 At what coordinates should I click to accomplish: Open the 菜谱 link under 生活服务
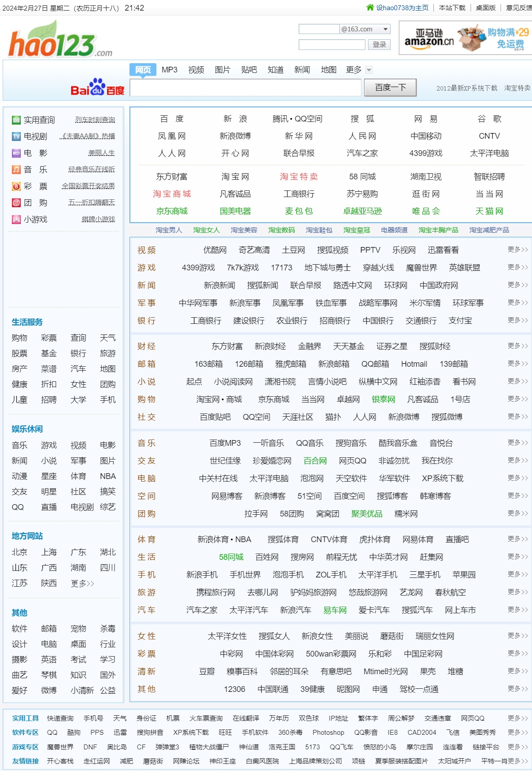49,369
